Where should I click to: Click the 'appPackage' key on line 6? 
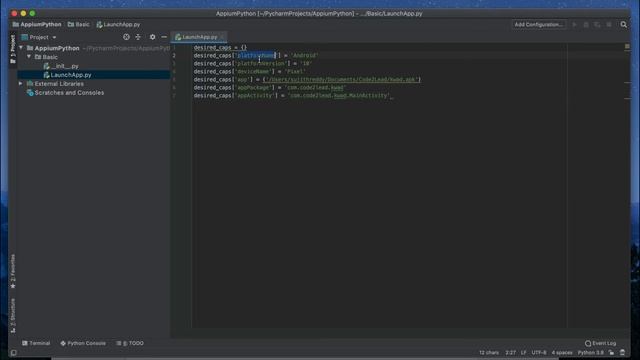[254, 87]
